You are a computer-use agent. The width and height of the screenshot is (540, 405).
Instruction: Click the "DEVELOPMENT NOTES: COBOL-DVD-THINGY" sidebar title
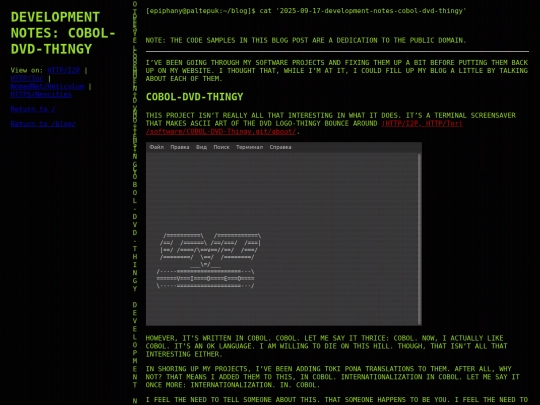[63, 33]
